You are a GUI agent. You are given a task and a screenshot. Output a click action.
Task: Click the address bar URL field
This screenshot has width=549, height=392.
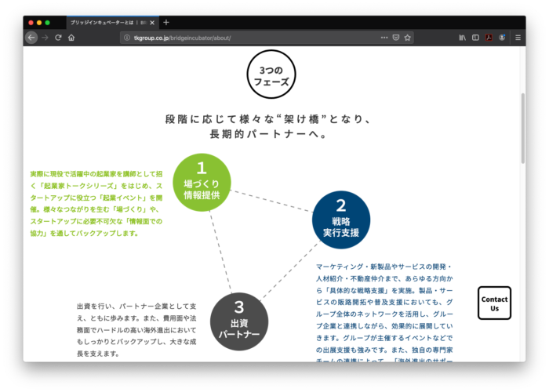tap(251, 38)
